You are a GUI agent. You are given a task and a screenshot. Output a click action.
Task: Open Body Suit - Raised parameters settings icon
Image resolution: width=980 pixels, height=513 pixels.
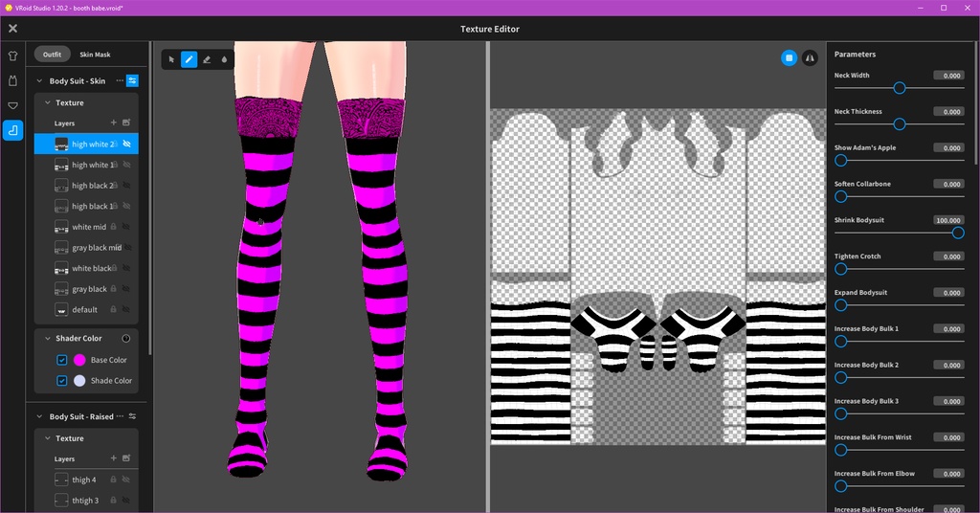[x=132, y=416]
